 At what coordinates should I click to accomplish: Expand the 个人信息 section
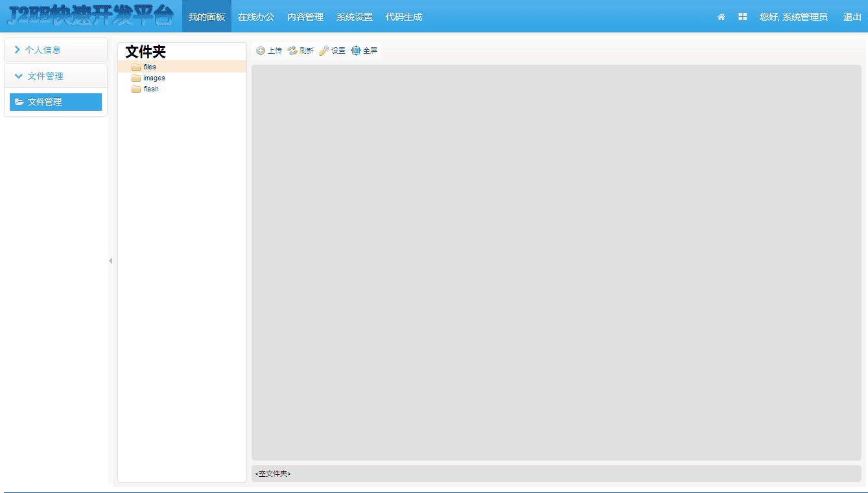point(56,50)
